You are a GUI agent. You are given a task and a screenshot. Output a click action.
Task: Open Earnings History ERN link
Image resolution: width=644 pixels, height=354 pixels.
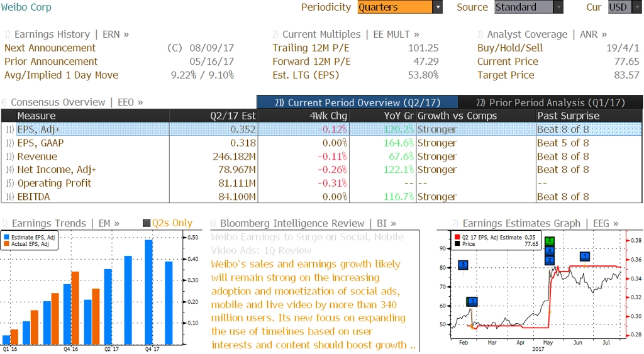(x=72, y=34)
